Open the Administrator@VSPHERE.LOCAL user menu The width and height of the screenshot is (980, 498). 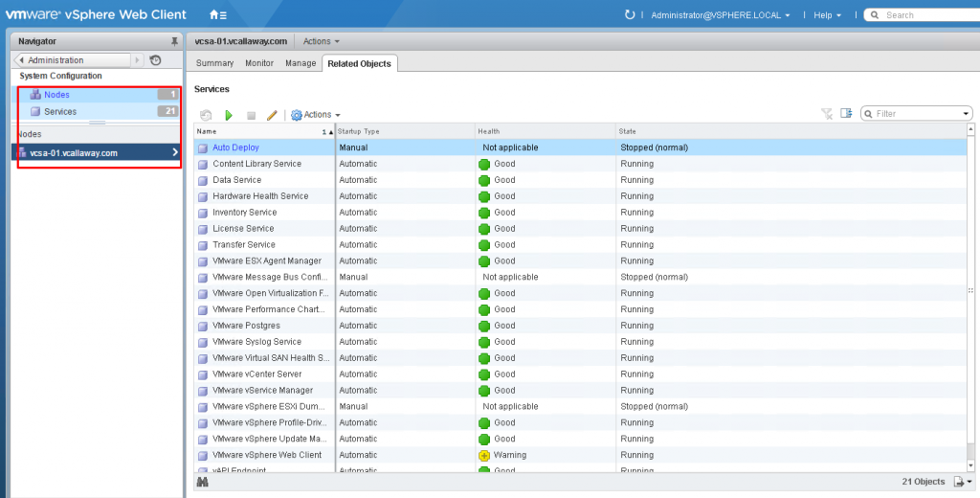click(721, 15)
